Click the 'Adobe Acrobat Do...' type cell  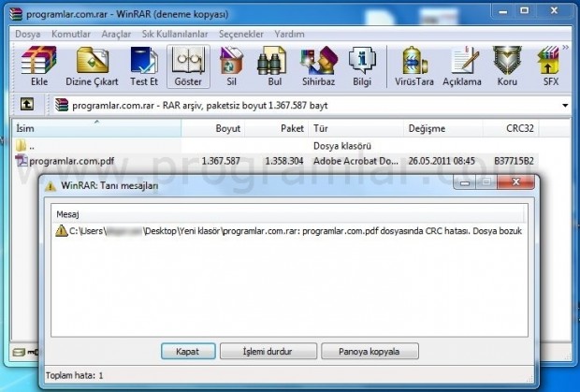[355, 161]
